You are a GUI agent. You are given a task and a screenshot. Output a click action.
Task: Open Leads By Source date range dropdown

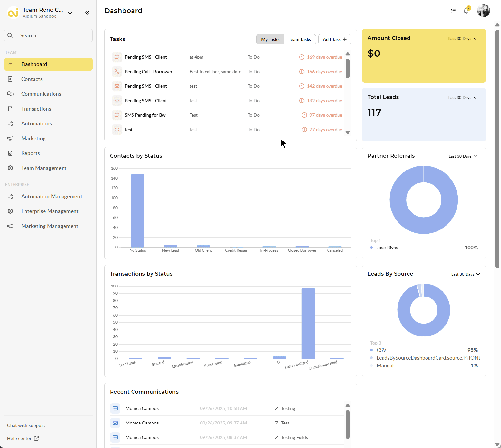(465, 274)
